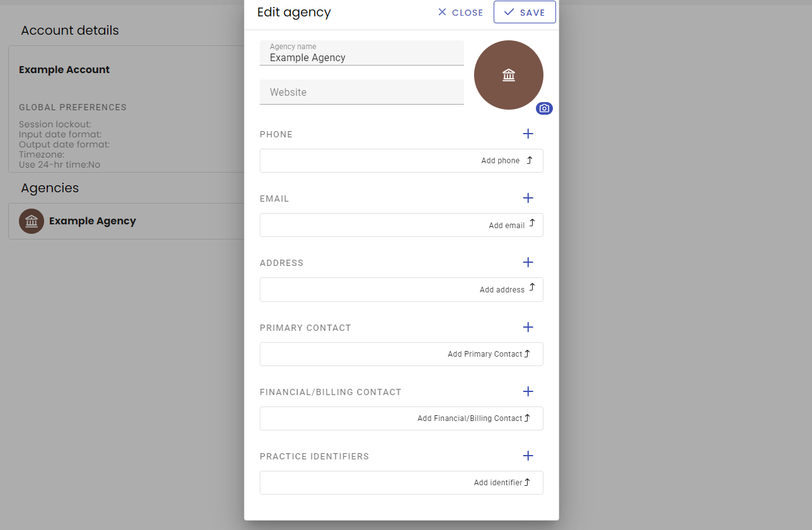The height and width of the screenshot is (530, 812).
Task: Click the GLOBAL PREFERENCES label
Action: coord(72,107)
